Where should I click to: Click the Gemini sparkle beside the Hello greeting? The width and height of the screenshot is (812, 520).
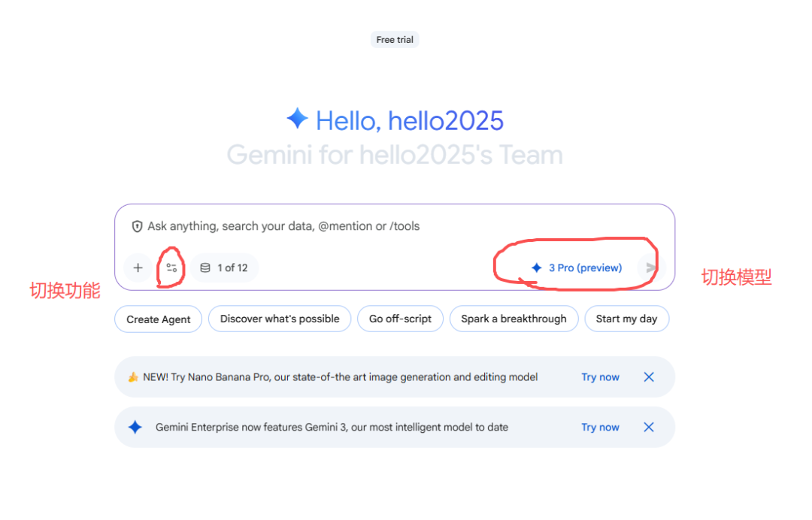point(297,119)
